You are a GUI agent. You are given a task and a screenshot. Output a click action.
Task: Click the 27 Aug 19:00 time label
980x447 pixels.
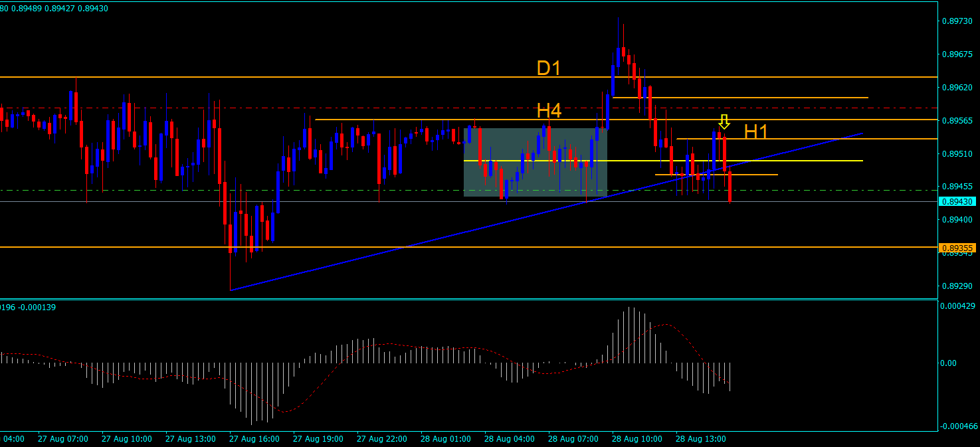click(318, 439)
